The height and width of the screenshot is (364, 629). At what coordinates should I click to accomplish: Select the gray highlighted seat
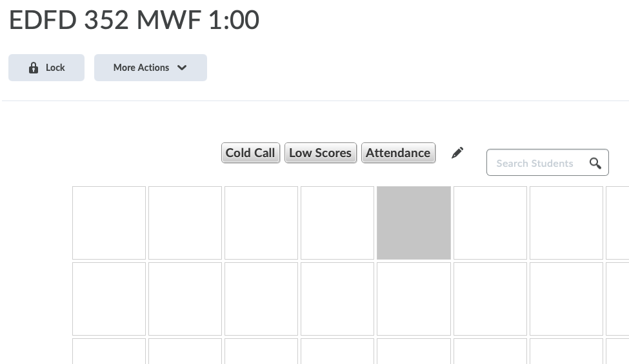[414, 223]
